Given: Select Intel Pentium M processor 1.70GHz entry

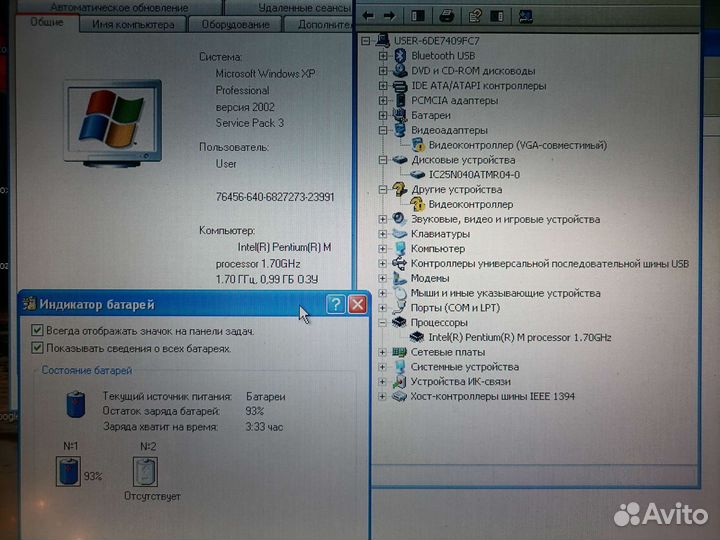Looking at the screenshot, I should point(519,338).
